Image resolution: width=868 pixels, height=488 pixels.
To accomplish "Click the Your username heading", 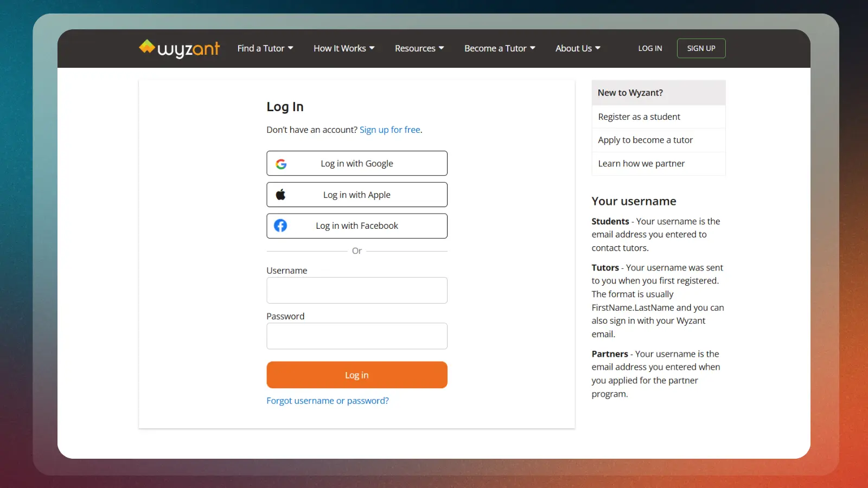I will coord(634,201).
